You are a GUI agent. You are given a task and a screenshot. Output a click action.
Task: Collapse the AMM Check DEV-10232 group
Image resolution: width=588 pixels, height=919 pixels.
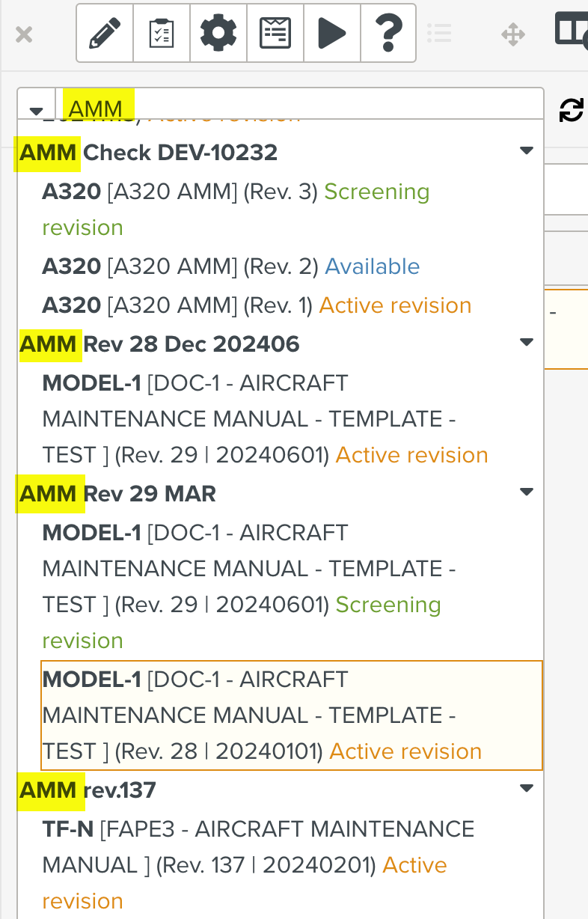click(x=527, y=150)
